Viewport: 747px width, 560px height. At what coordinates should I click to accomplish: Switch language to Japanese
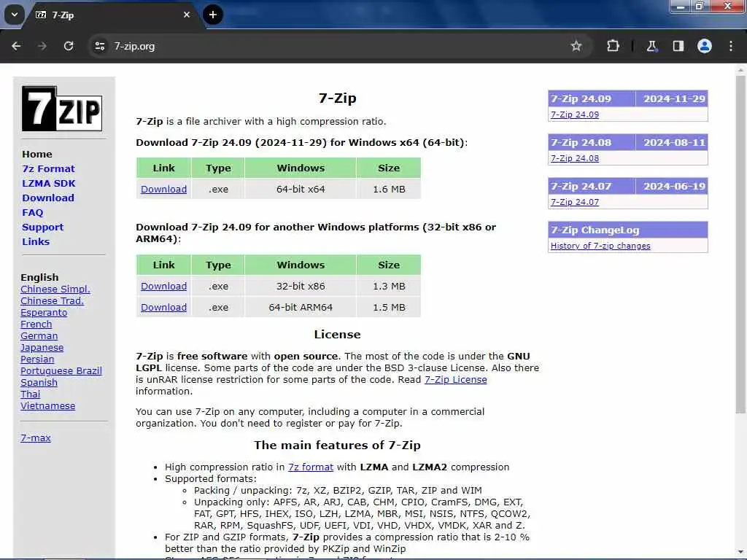(42, 348)
